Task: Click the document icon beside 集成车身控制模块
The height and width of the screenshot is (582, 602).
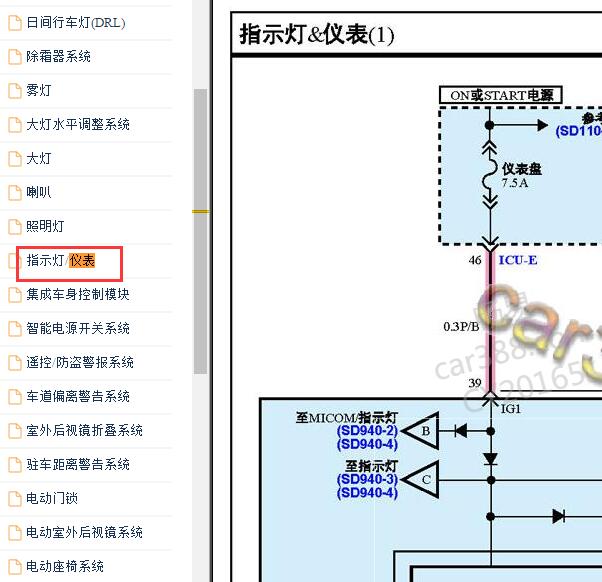Action: pyautogui.click(x=15, y=294)
